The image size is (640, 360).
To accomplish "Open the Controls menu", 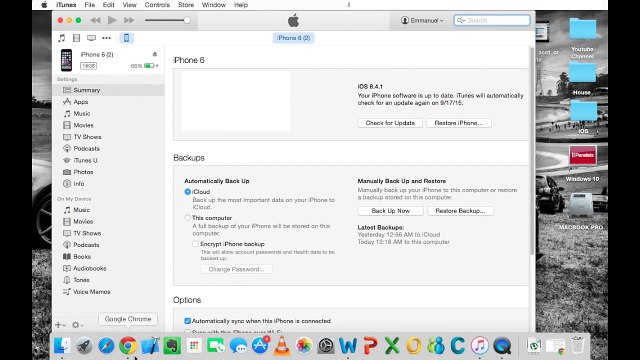I will (157, 5).
